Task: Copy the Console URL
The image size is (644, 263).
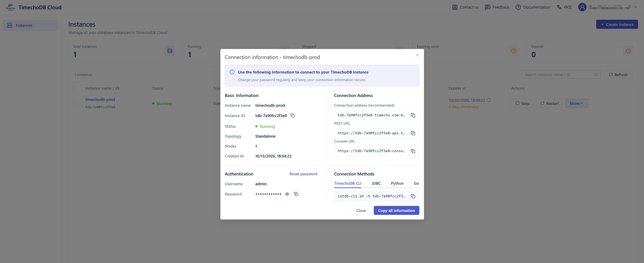Action: coord(413,151)
